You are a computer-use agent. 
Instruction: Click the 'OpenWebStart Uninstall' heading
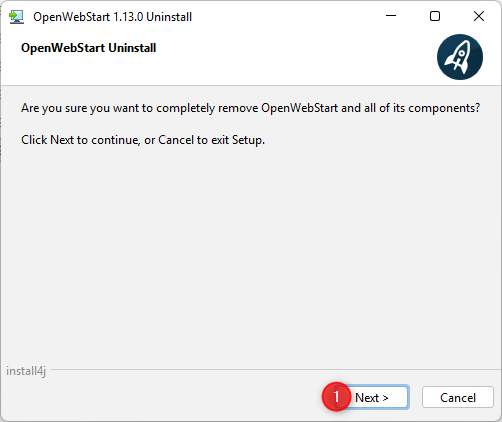[x=89, y=48]
